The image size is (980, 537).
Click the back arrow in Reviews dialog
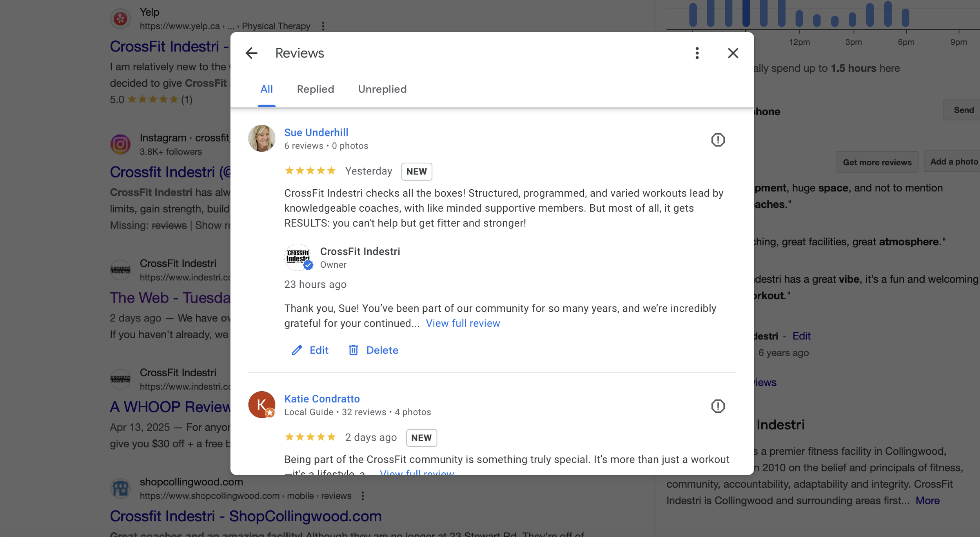coord(251,53)
